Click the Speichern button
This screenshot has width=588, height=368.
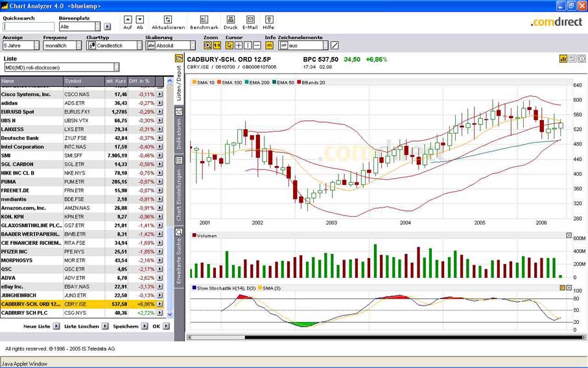126,326
